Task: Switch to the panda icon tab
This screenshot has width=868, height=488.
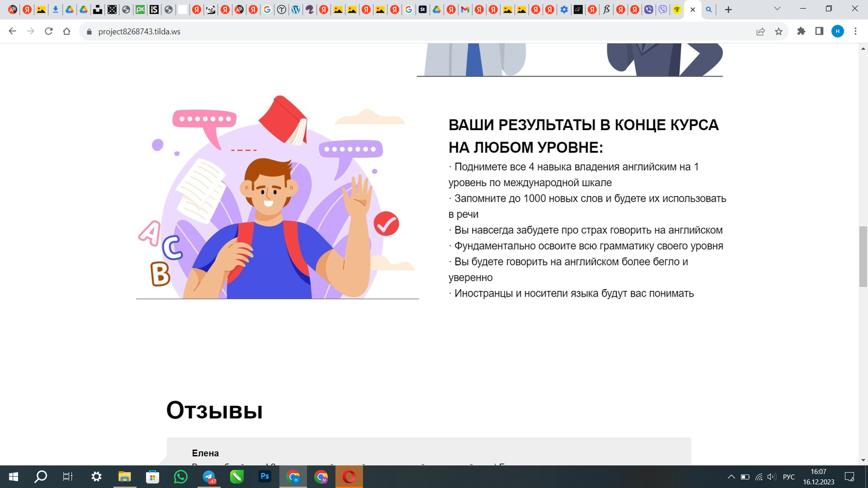Action: pyautogui.click(x=211, y=9)
